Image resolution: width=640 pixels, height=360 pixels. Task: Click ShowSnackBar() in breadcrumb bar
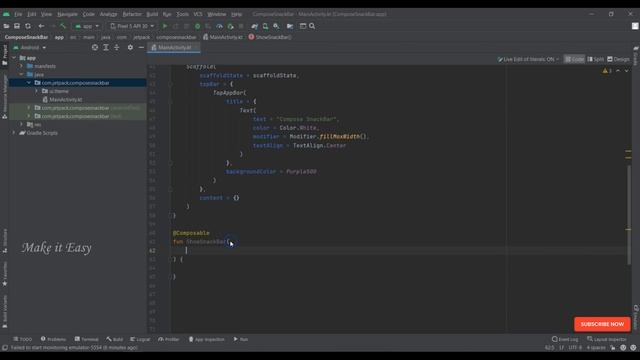[x=270, y=37]
